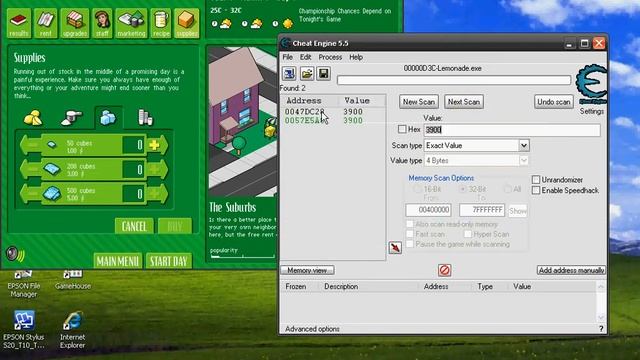
Task: Open Cheat Engine File menu
Action: click(287, 57)
